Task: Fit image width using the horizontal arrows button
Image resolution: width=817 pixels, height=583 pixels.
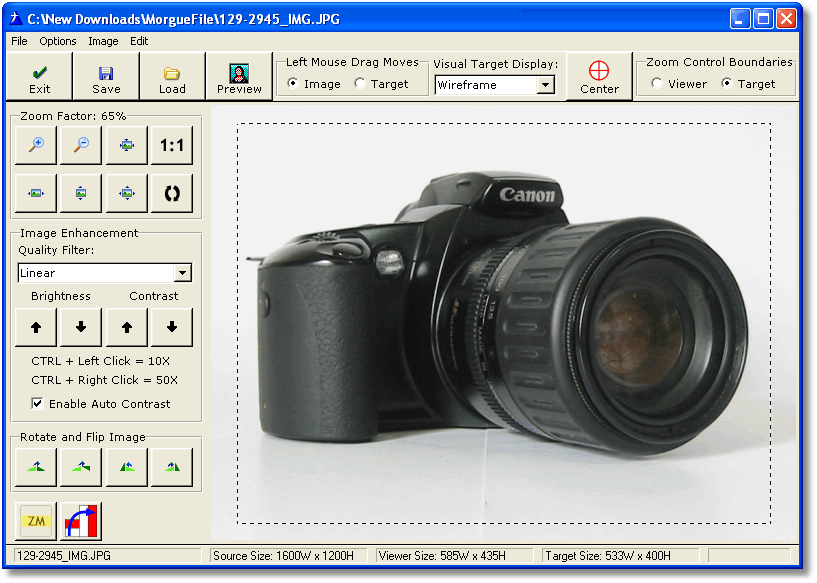Action: click(x=36, y=193)
